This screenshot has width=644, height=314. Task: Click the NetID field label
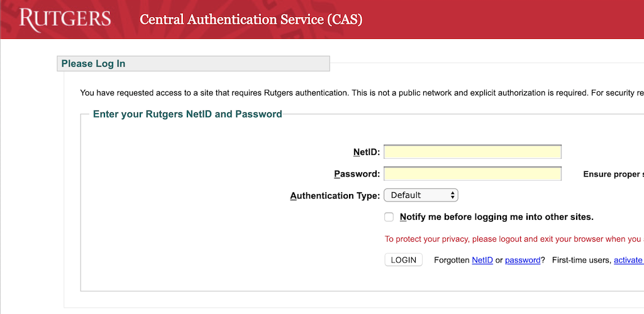coord(367,153)
